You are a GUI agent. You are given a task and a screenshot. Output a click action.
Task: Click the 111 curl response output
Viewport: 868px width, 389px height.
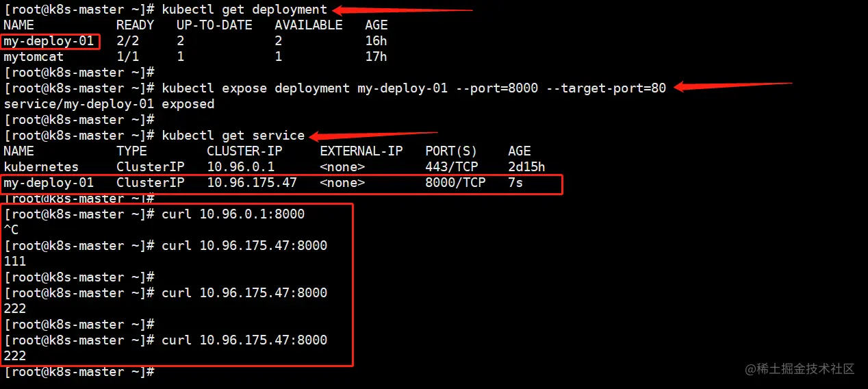[14, 262]
